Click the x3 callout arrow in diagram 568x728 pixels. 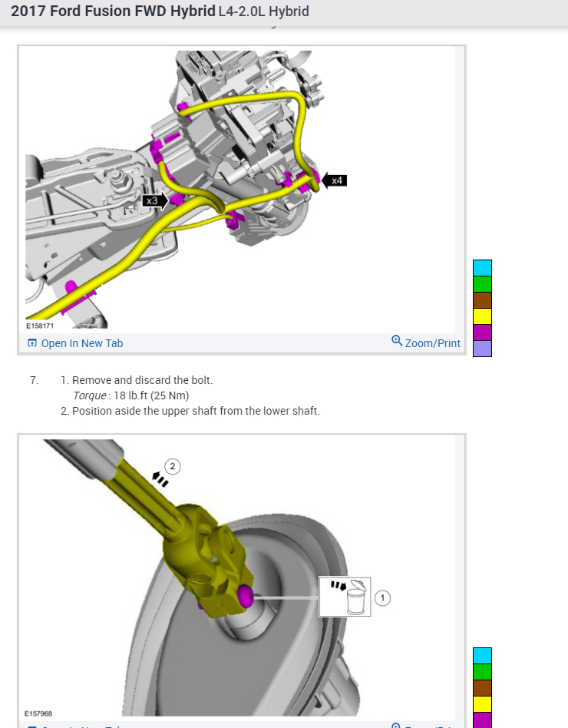(156, 201)
